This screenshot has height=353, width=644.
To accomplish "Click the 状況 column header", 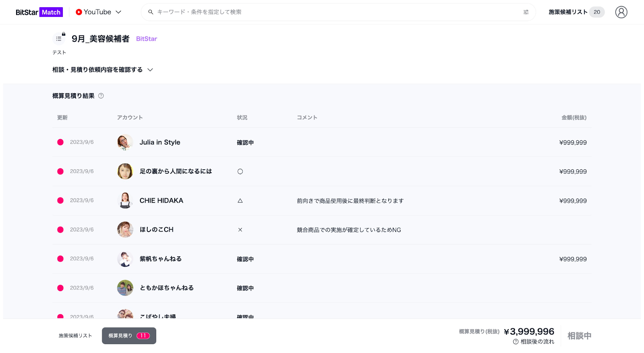I will [242, 117].
